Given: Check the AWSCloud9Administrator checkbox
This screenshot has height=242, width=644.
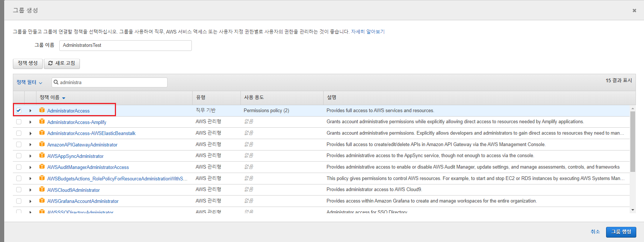Looking at the screenshot, I should 19,190.
